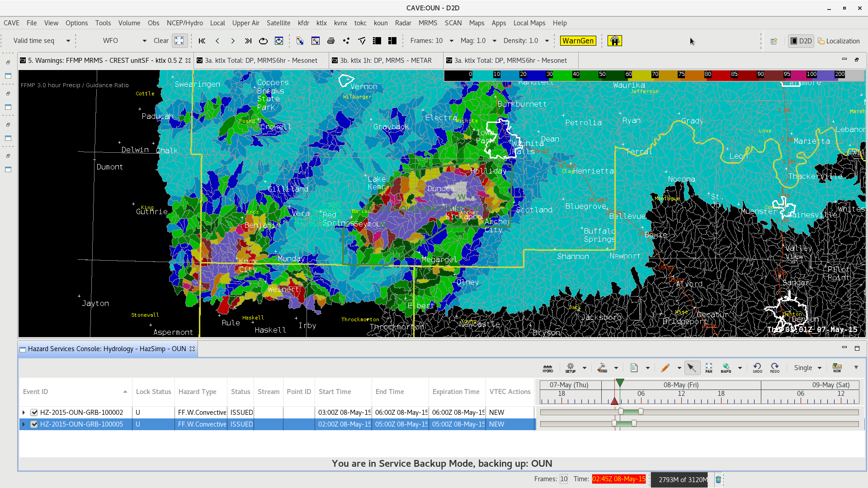Screen dimensions: 868x488
Task: Open the Maps globe icon
Action: (x=726, y=368)
